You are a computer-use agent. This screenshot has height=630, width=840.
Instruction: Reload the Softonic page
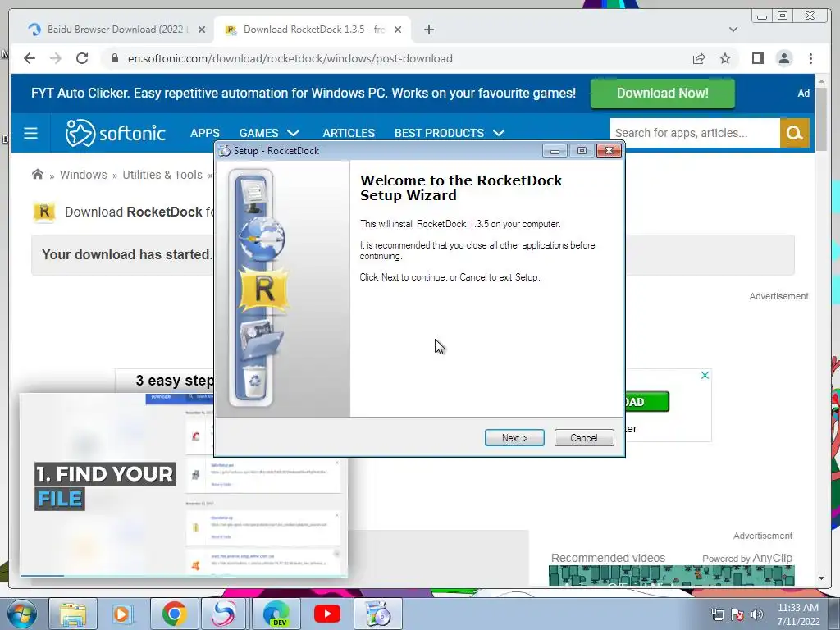coord(82,58)
